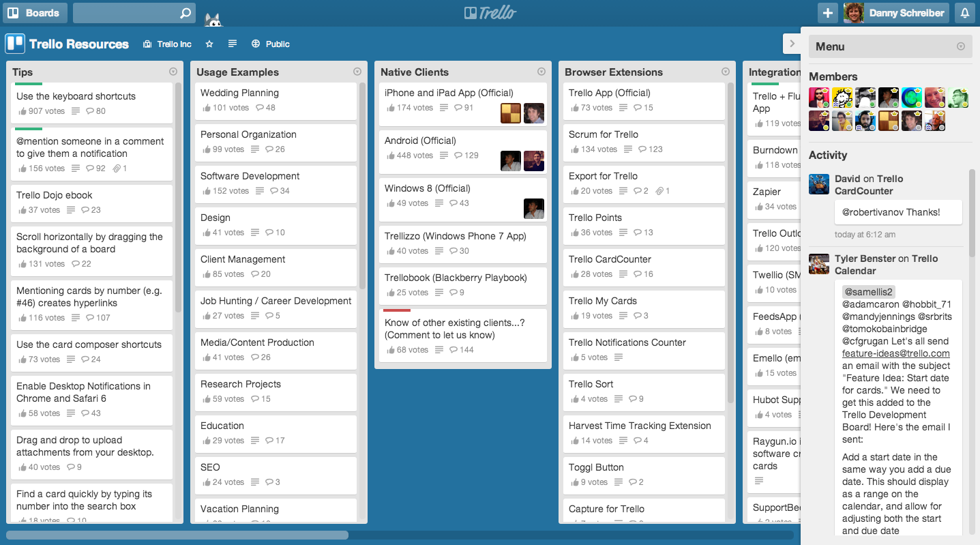Open the Trellobook (Blackberry Playbook) card
980x545 pixels.
pos(463,285)
